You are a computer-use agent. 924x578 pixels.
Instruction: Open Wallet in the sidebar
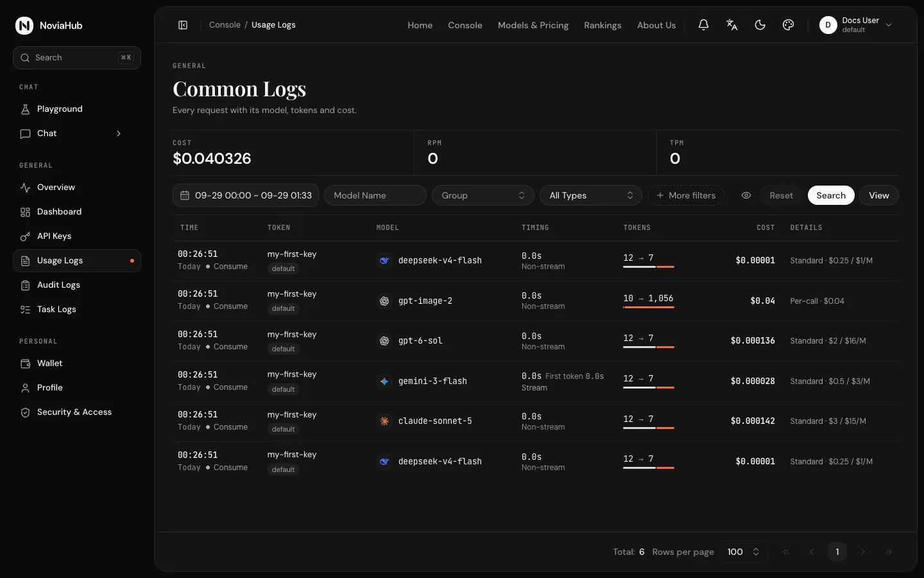pos(77,363)
